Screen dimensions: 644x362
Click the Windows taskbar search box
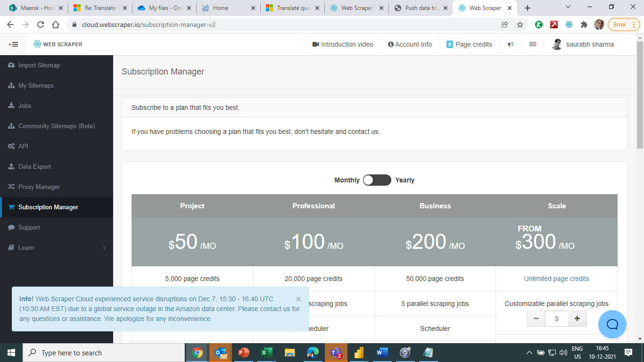[104, 353]
